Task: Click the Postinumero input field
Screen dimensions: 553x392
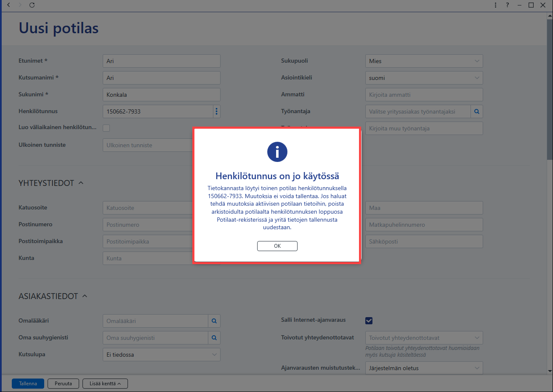Action: tap(148, 225)
